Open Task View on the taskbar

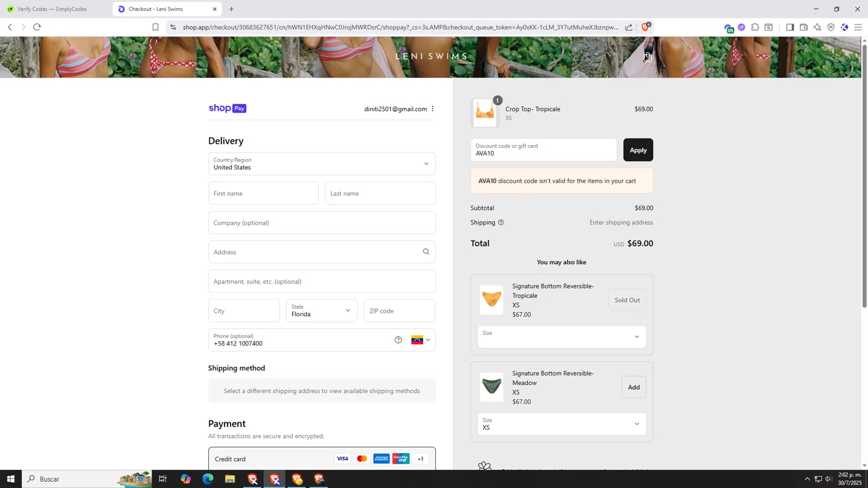[163, 479]
